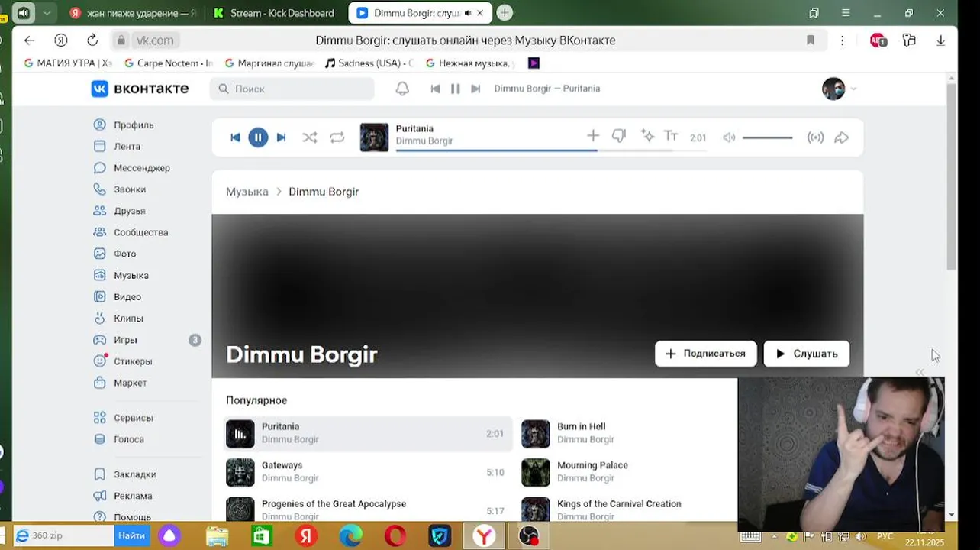Next track in the header mini player
The image size is (980, 550).
[x=475, y=89]
